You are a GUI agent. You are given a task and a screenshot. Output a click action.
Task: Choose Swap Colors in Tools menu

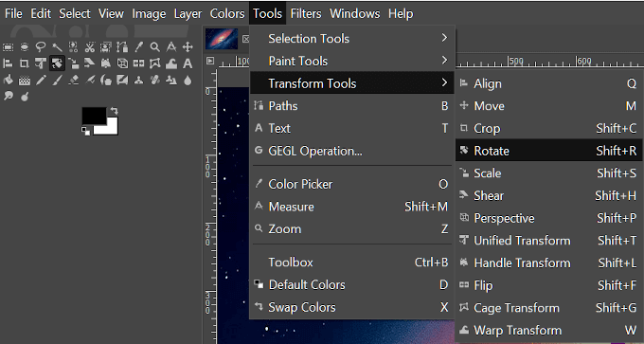352,307
